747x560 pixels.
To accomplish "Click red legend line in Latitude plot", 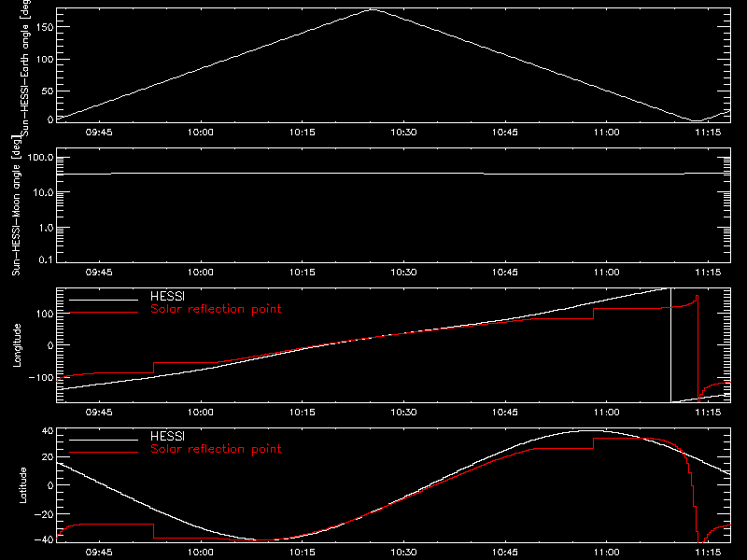I will pos(104,452).
